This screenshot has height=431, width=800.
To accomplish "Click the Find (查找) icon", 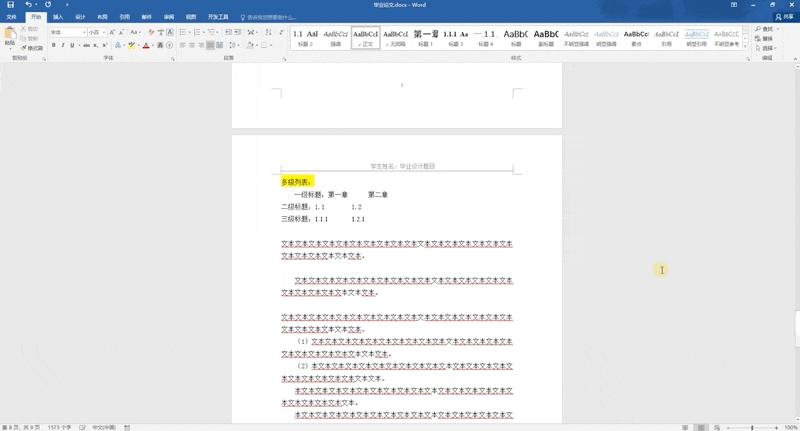I will click(759, 29).
